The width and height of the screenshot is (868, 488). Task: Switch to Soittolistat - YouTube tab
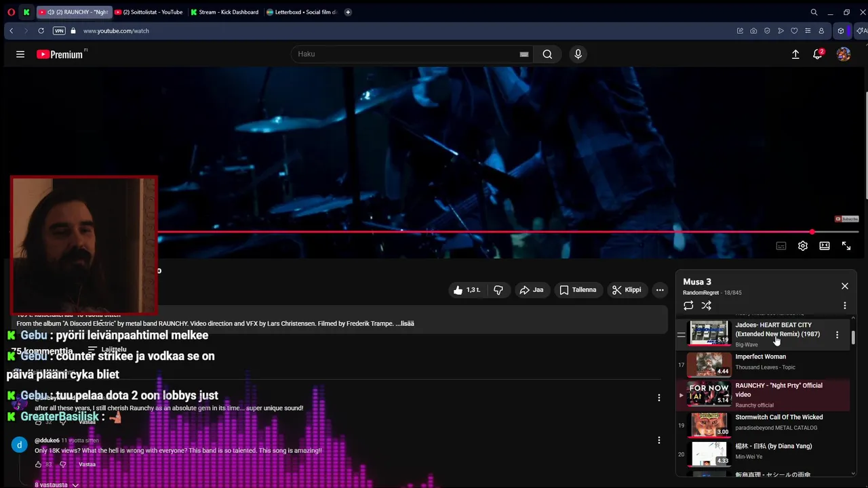coord(149,12)
